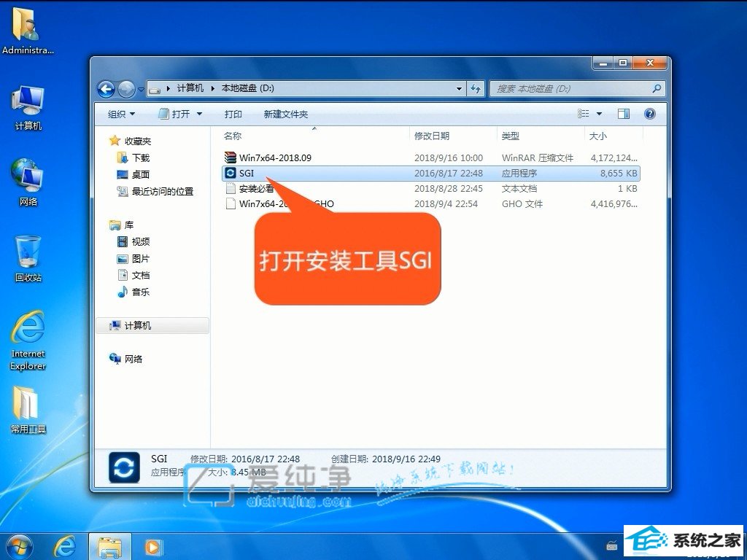Screen dimensions: 747x560
Task: Open the 打开 button dropdown arrow
Action: [x=199, y=114]
